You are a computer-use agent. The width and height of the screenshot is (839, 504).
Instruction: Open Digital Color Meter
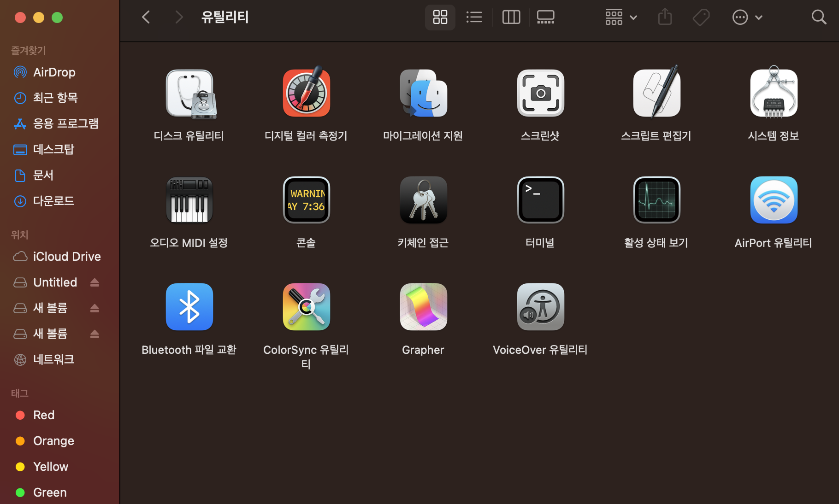pyautogui.click(x=306, y=93)
